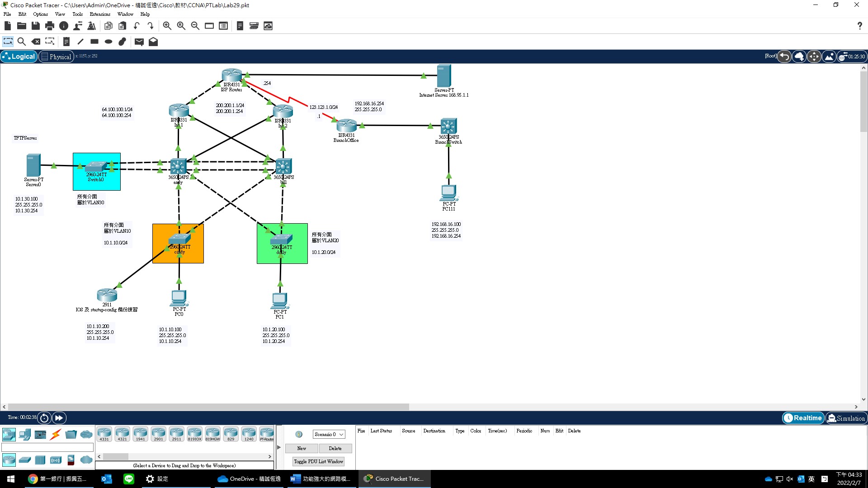The image size is (868, 488).
Task: Undo the last action in the toolbar
Action: 137,26
